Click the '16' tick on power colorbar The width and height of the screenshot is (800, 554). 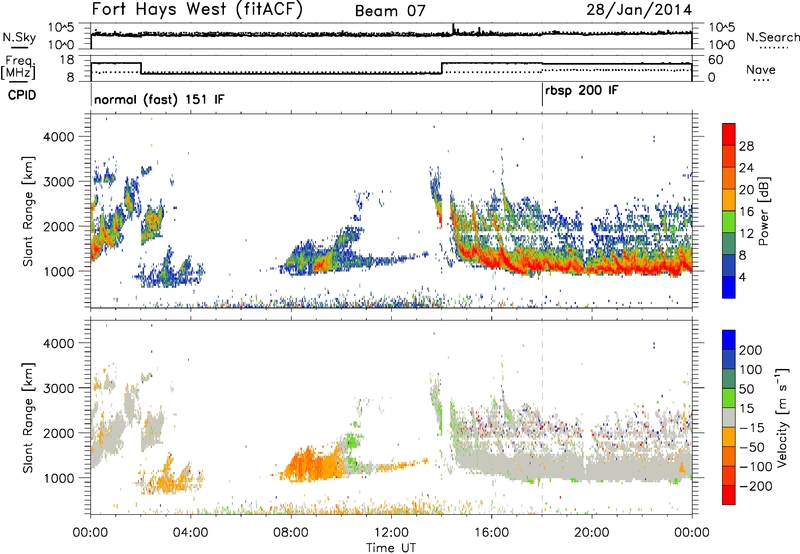tap(746, 212)
